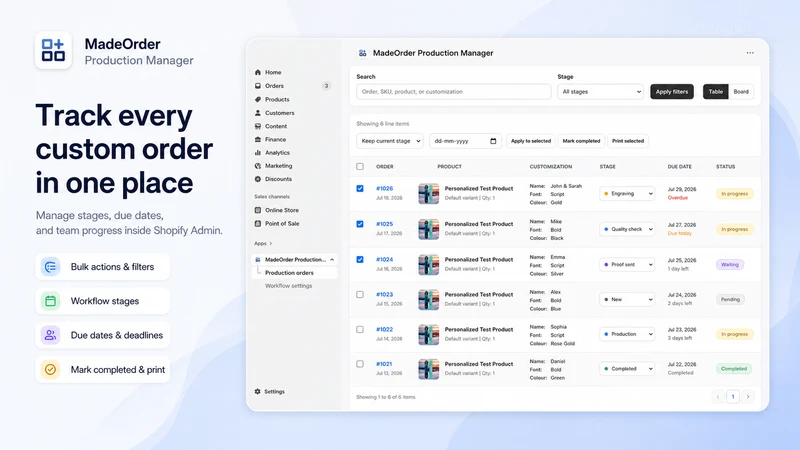Click product thumbnail for order #1022
The height and width of the screenshot is (450, 800).
tap(429, 335)
